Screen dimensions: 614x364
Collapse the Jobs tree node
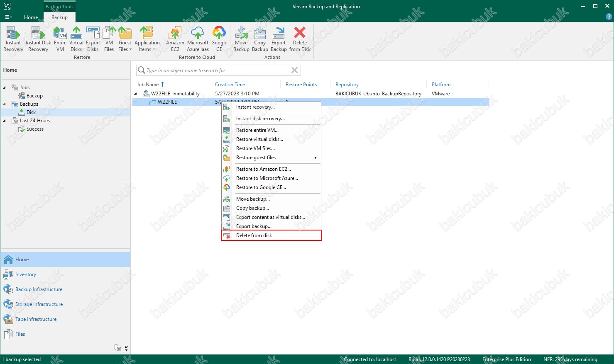(5, 87)
